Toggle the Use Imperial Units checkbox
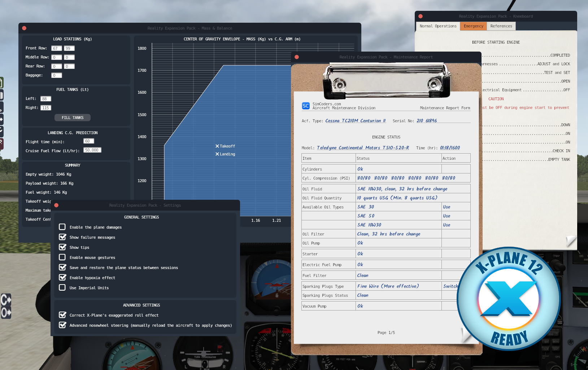The width and height of the screenshot is (588, 370). (62, 287)
